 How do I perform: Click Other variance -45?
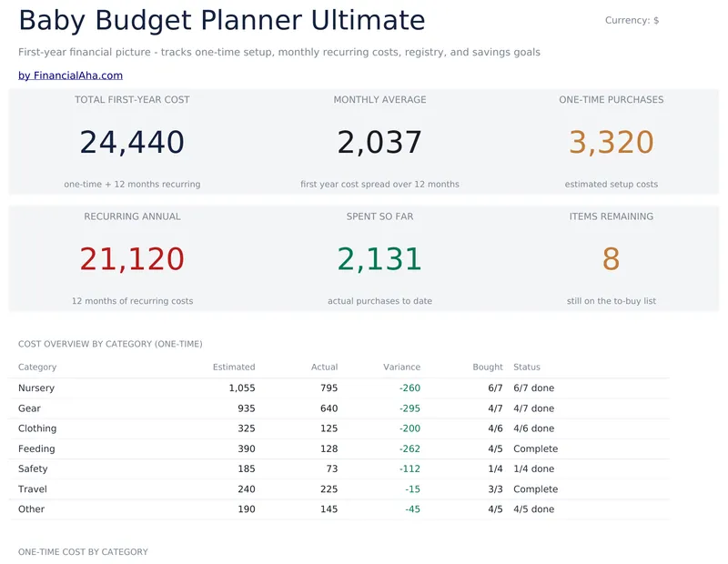coord(413,509)
